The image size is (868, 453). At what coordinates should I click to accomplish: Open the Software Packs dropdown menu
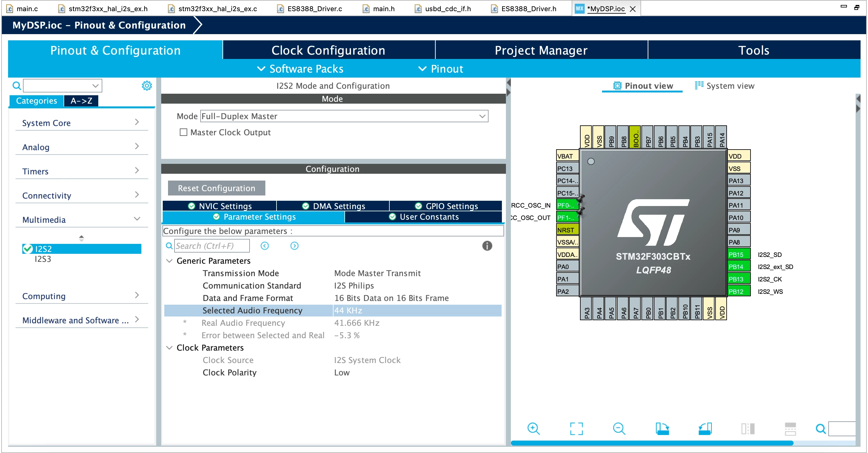(300, 69)
